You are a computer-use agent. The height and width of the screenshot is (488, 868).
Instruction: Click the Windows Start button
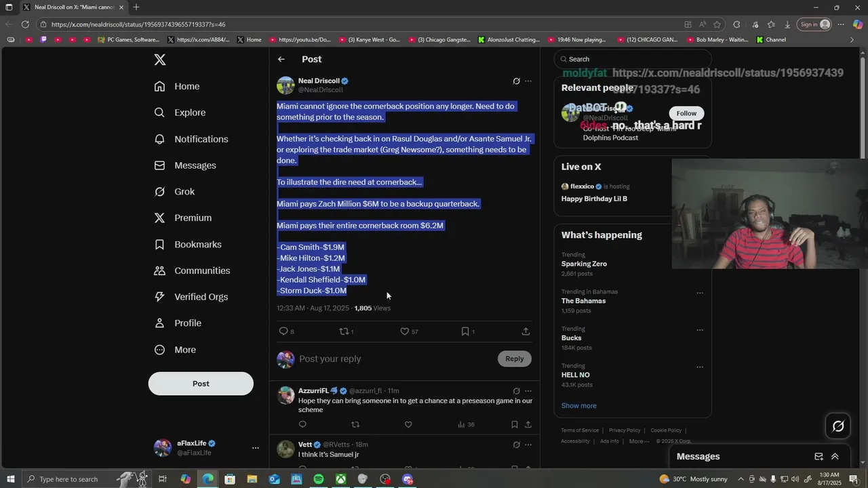[9, 479]
